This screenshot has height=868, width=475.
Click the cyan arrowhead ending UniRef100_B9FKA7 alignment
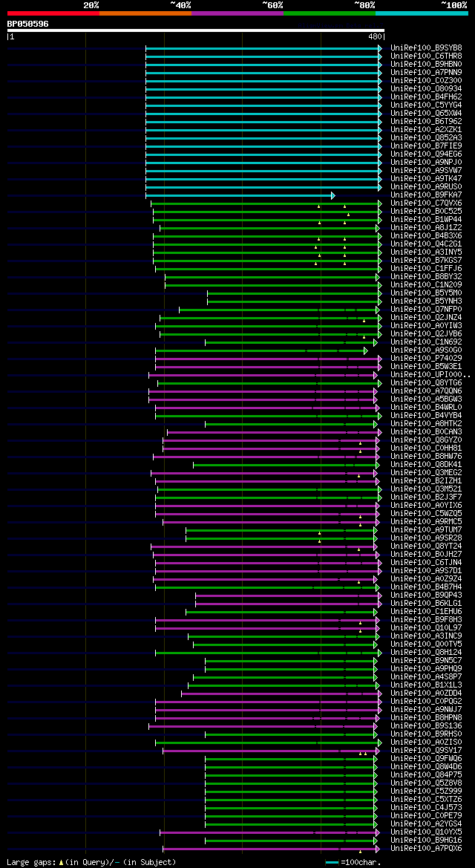point(333,195)
